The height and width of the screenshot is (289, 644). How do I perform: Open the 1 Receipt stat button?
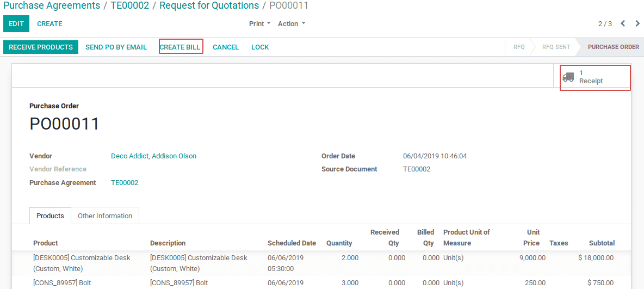point(595,77)
